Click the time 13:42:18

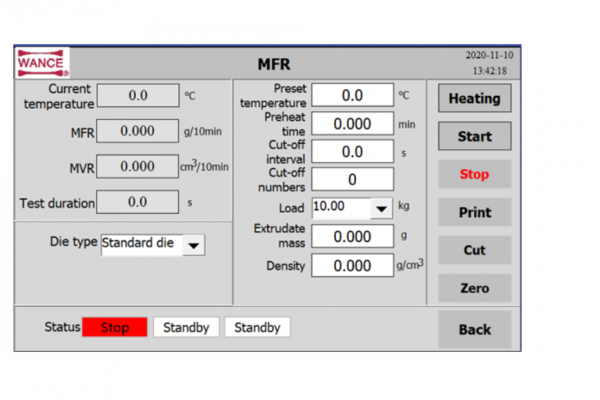[490, 71]
